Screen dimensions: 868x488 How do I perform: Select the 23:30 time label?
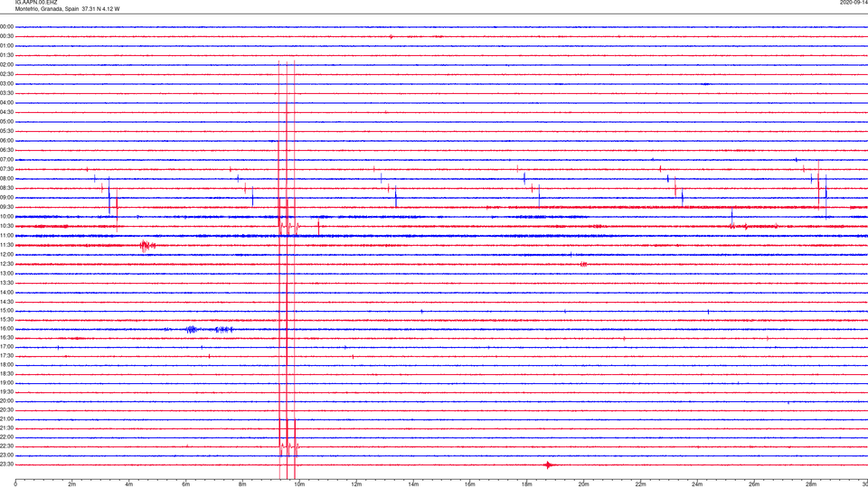coord(6,465)
